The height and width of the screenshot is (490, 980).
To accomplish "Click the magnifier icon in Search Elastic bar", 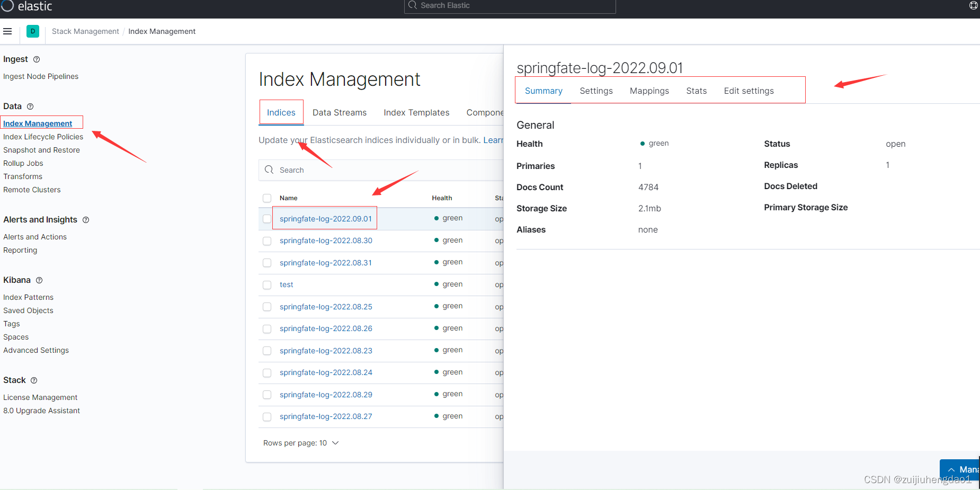I will 413,5.
